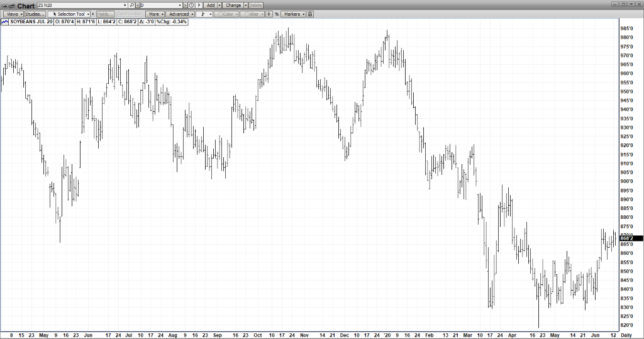Click the current price marker 868'2 on axis

click(x=631, y=238)
